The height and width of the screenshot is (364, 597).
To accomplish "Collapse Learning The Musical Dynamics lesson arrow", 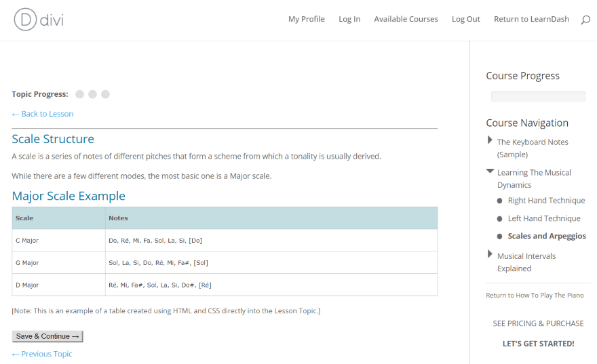I will (x=490, y=171).
